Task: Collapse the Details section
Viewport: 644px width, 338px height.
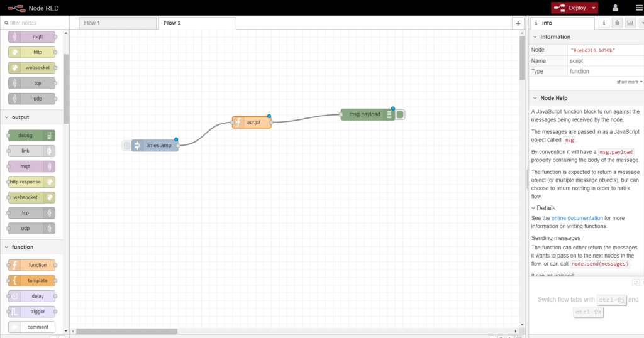Action: [543, 208]
